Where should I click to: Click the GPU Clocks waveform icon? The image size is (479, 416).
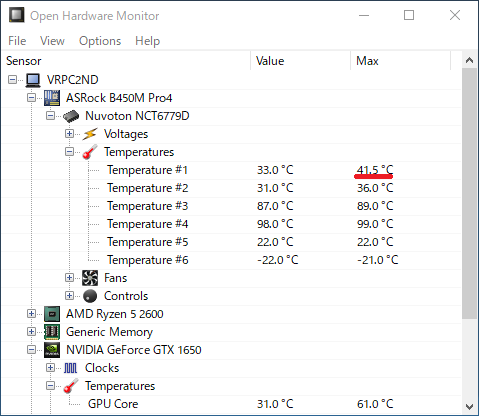tap(71, 368)
